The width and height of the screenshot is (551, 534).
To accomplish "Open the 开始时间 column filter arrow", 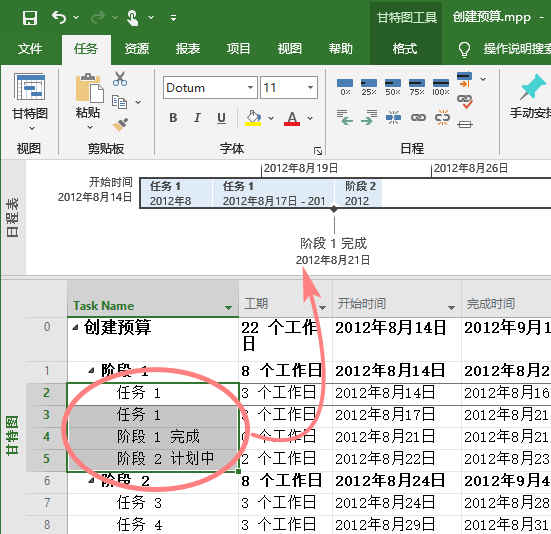I will [451, 308].
